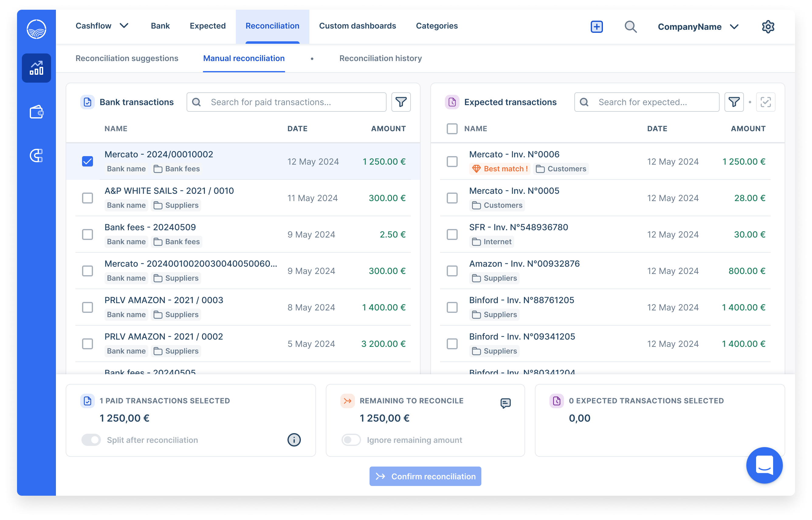The image size is (812, 520).
Task: Filter bank transactions with funnel icon
Action: point(401,102)
